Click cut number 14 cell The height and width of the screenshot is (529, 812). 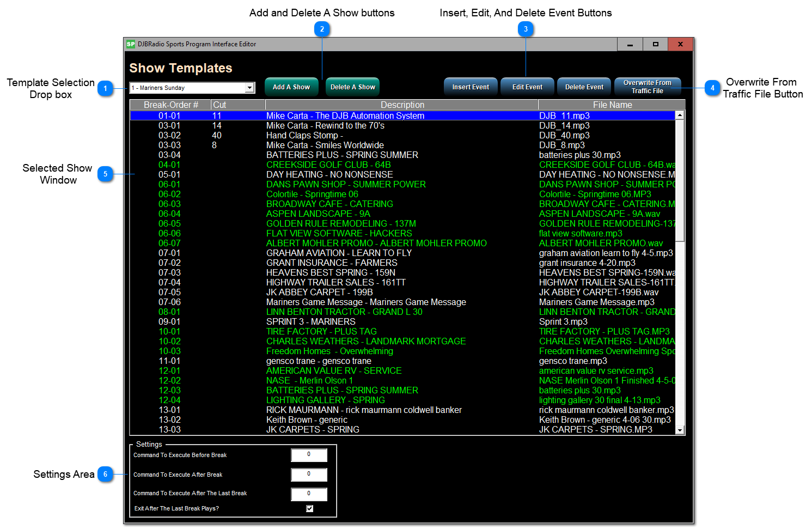(217, 125)
